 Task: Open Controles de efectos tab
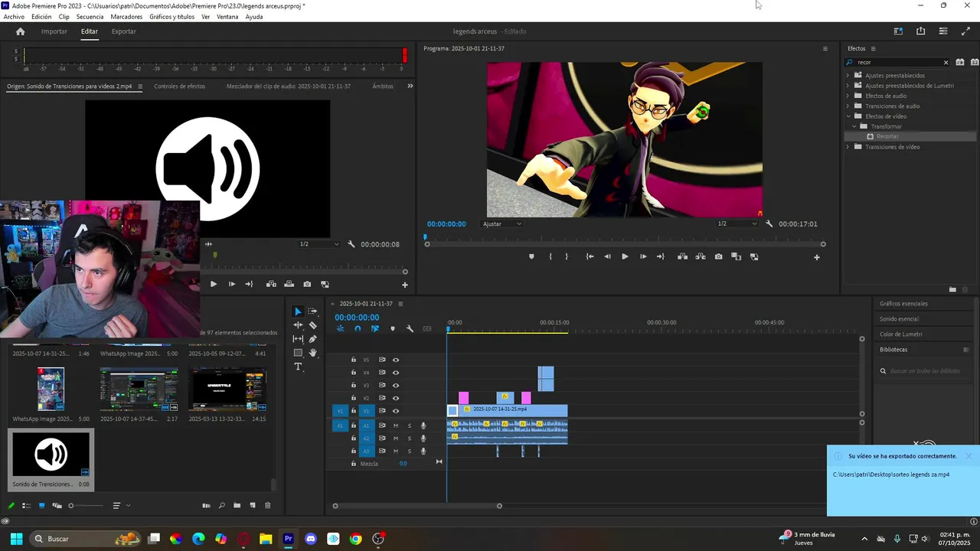point(179,86)
